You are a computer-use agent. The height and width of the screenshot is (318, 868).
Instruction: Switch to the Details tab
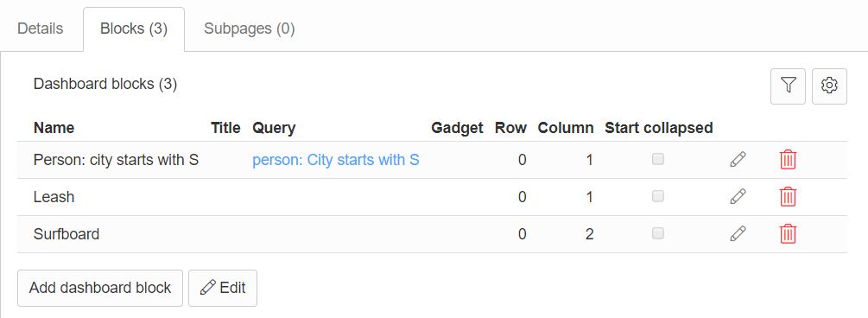click(41, 29)
